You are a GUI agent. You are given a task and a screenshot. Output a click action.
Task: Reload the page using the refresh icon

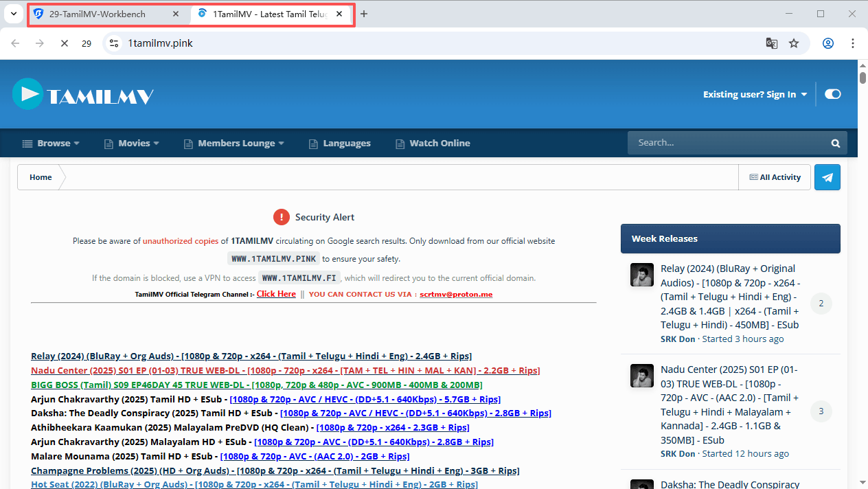pyautogui.click(x=64, y=43)
